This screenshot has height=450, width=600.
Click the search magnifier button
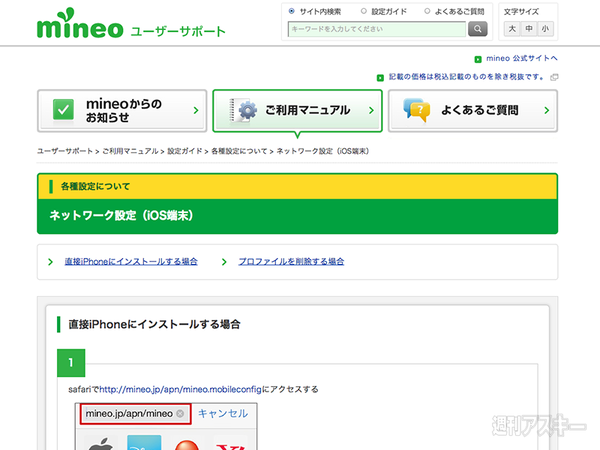(478, 29)
